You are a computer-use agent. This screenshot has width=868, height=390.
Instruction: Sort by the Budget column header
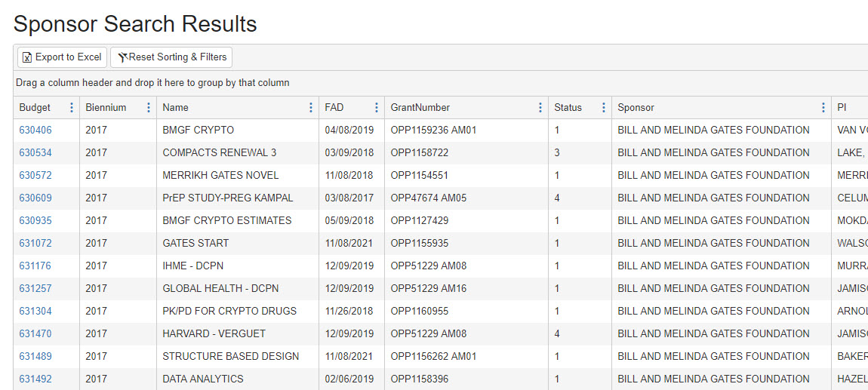[34, 107]
